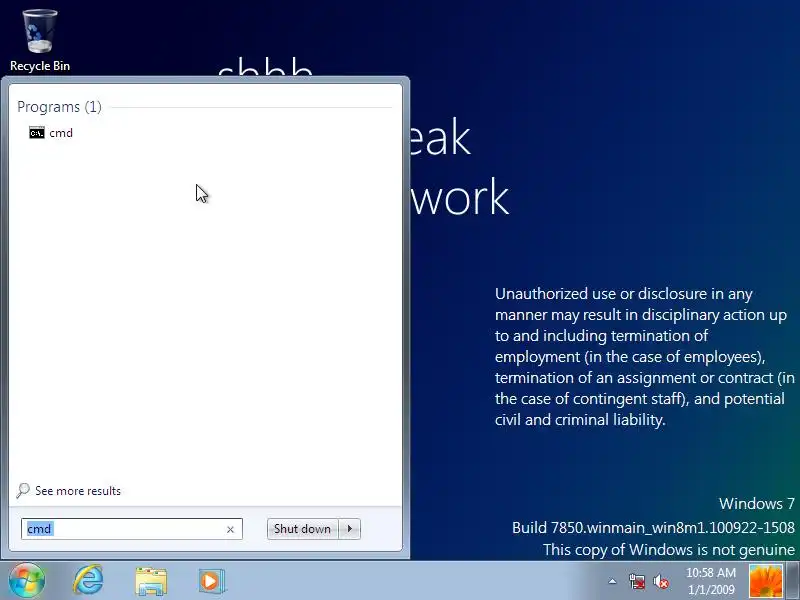Click the muted volume tray icon
Viewport: 800px width, 600px height.
[x=661, y=581]
